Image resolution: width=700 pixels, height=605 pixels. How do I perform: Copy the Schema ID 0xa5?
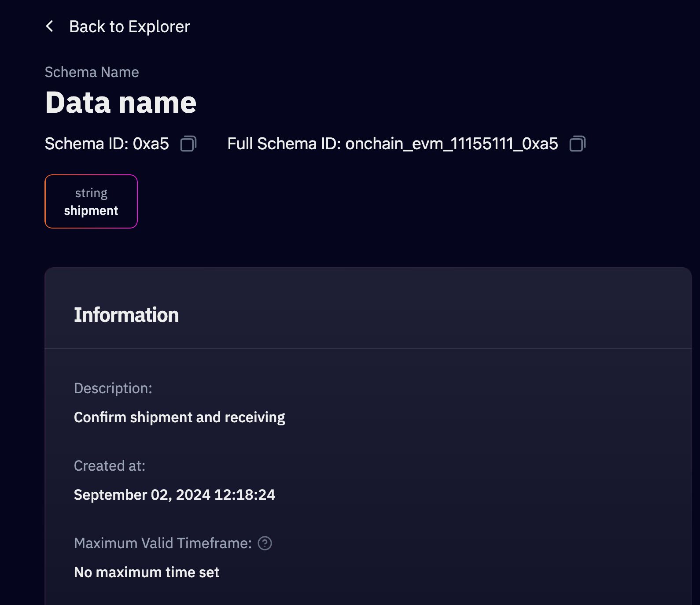coord(188,144)
